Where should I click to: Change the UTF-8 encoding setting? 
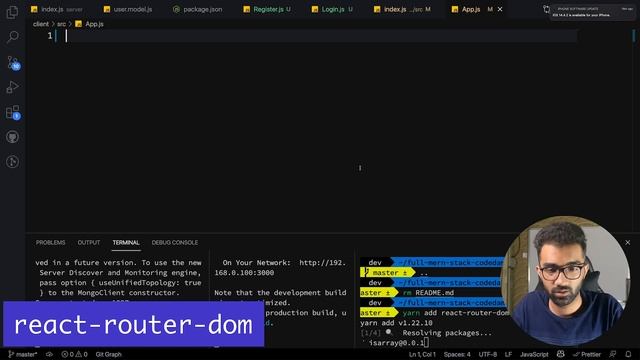click(x=488, y=354)
